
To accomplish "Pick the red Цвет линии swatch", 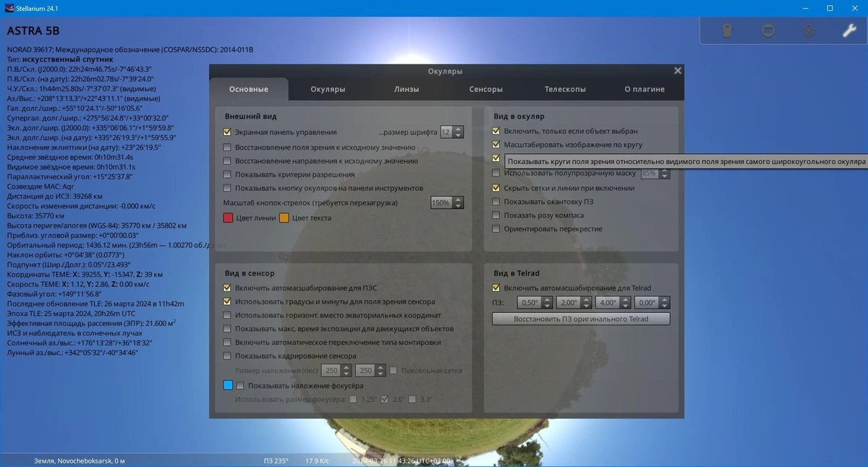I will (228, 218).
